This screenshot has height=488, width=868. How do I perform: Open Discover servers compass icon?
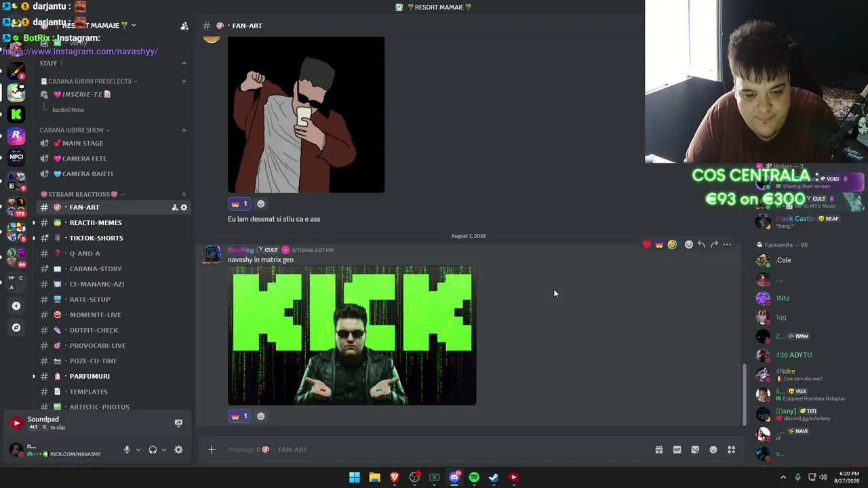[x=16, y=327]
